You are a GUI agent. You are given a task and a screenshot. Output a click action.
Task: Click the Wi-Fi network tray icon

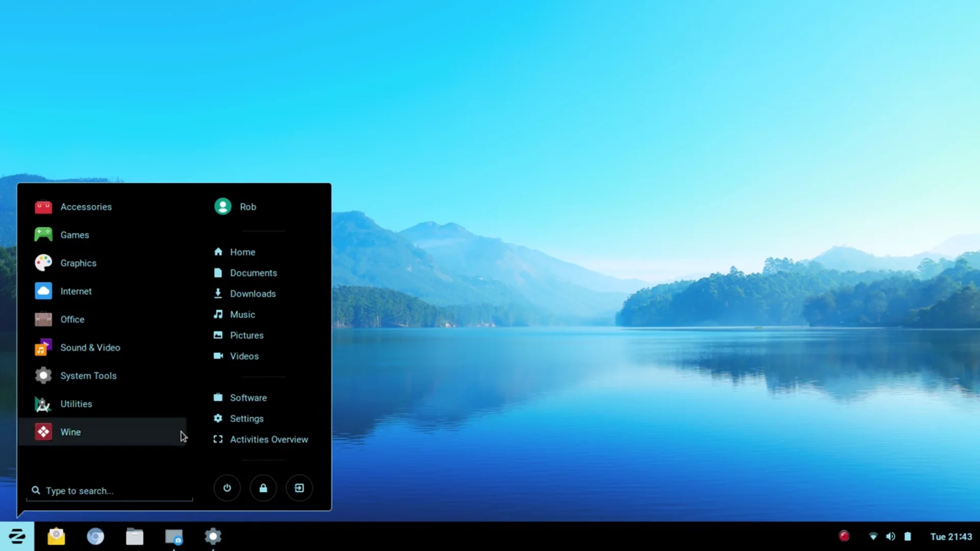873,536
